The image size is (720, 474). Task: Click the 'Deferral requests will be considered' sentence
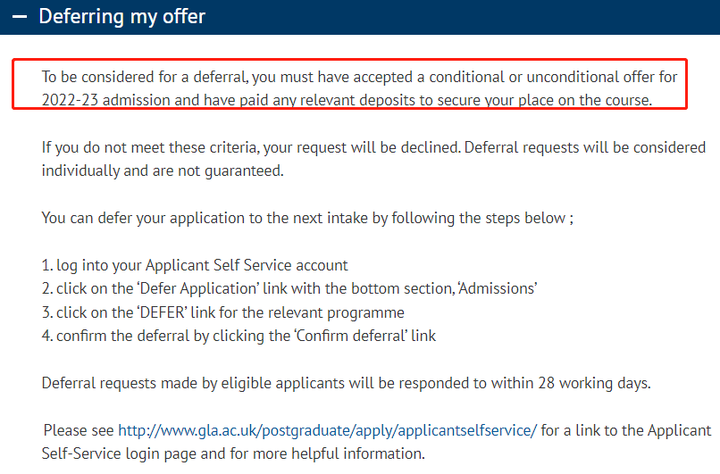[x=585, y=147]
